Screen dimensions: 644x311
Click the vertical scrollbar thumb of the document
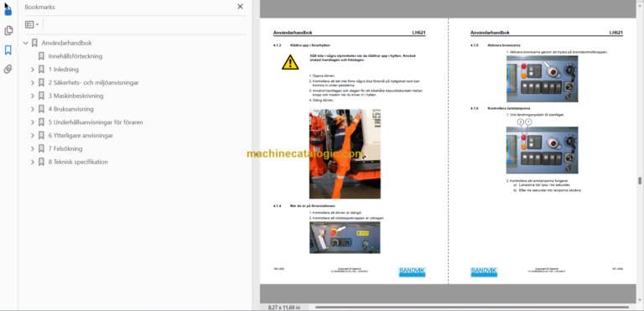pyautogui.click(x=640, y=181)
